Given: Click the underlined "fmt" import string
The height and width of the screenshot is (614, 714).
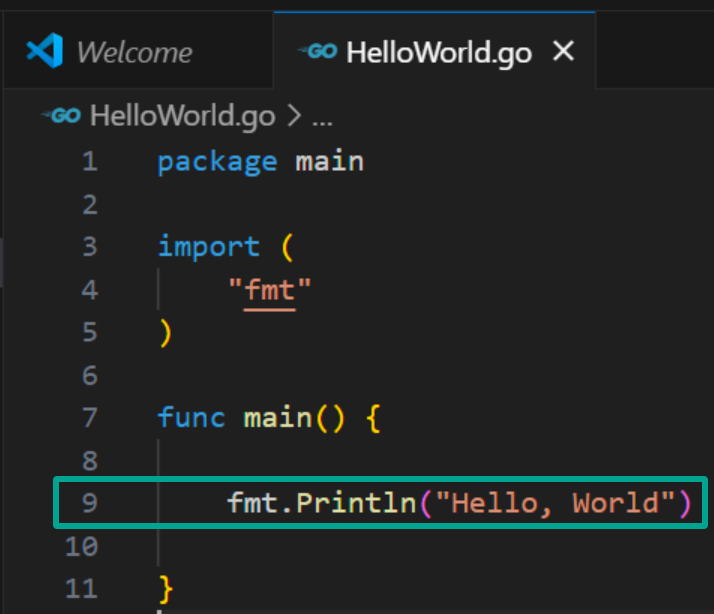Looking at the screenshot, I should click(x=270, y=290).
